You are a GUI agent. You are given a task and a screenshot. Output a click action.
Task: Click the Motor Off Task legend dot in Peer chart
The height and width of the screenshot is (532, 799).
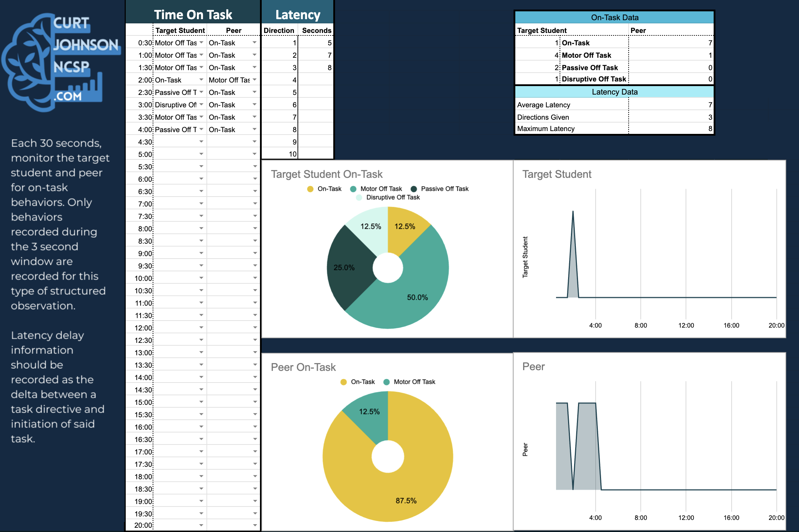click(x=386, y=382)
